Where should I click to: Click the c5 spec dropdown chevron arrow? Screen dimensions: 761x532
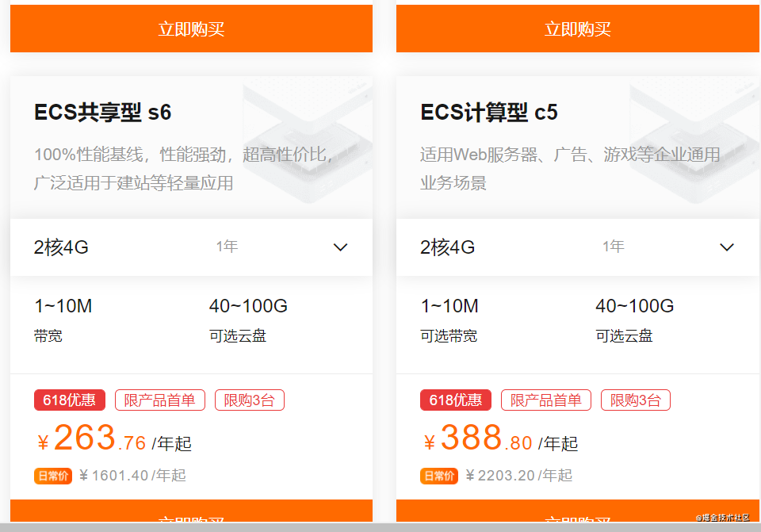click(727, 247)
